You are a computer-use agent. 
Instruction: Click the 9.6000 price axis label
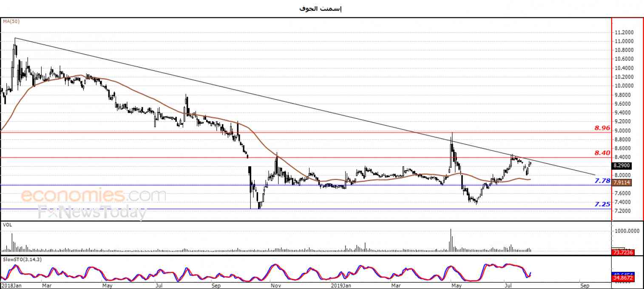tap(622, 104)
